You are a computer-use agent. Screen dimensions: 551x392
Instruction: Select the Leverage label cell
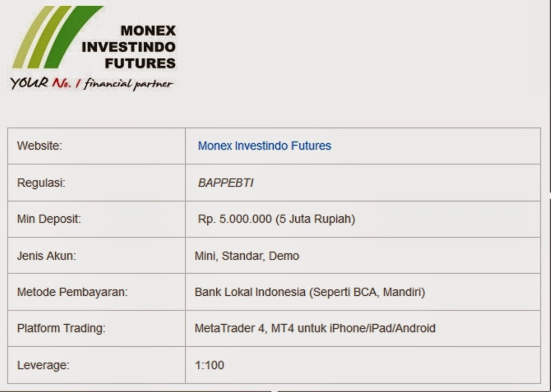(96, 365)
